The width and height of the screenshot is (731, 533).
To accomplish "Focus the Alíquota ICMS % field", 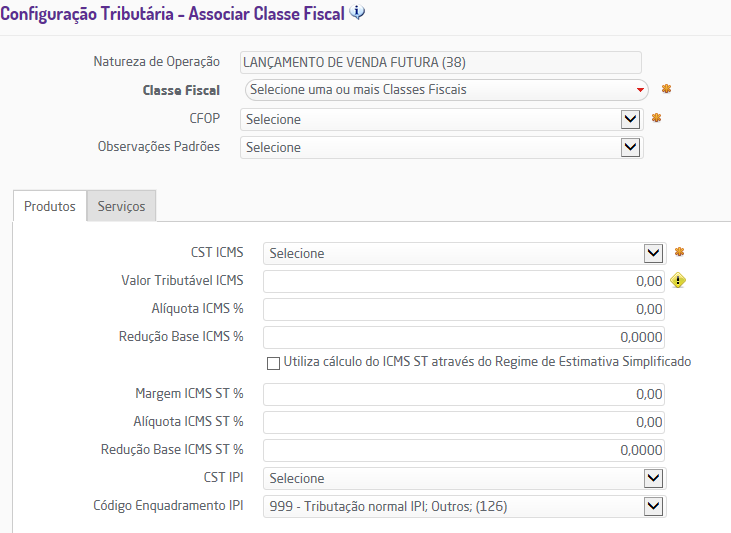I will 464,309.
